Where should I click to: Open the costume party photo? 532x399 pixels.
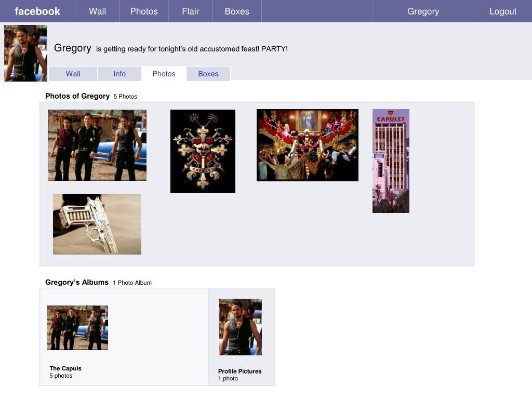(x=308, y=145)
